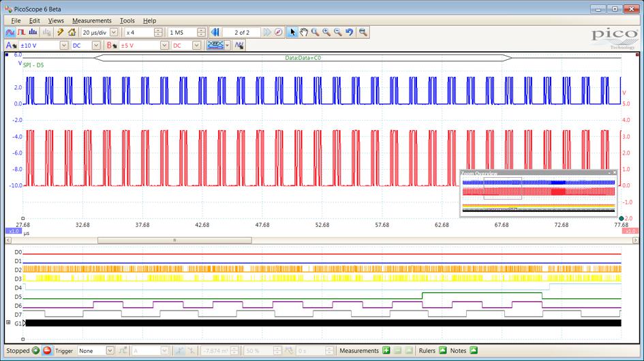This screenshot has height=361, width=644.
Task: Click the home icon in toolbar
Action: point(72,32)
